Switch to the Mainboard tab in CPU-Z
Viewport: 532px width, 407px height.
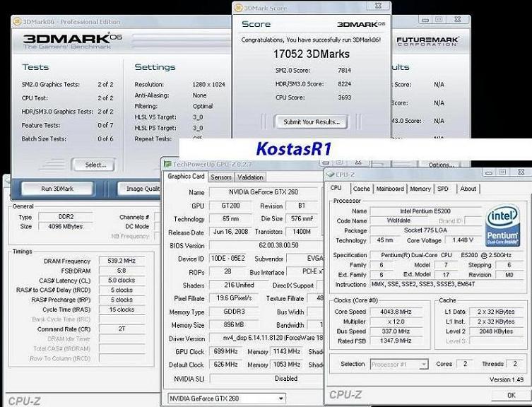coord(390,189)
